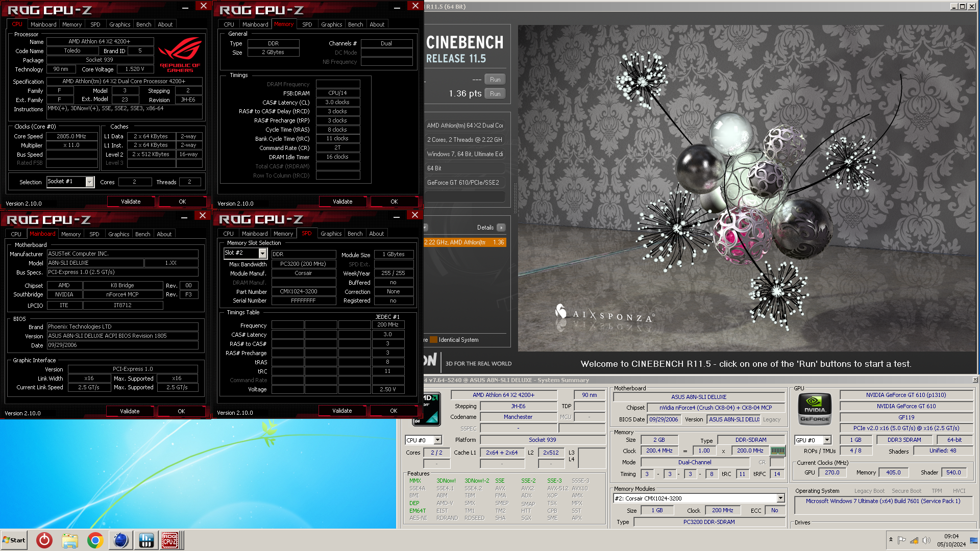This screenshot has height=551, width=980.
Task: Click the 'Microsoft Windows 7 Ultimate' OS text
Action: 883,501
